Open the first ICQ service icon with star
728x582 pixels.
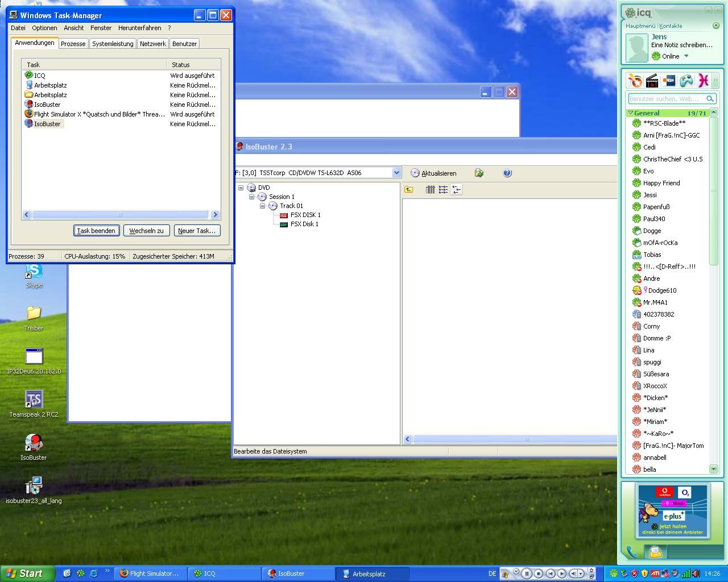click(635, 81)
